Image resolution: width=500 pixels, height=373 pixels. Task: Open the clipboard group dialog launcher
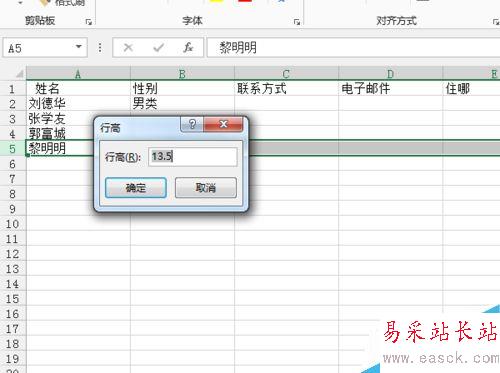pyautogui.click(x=88, y=22)
